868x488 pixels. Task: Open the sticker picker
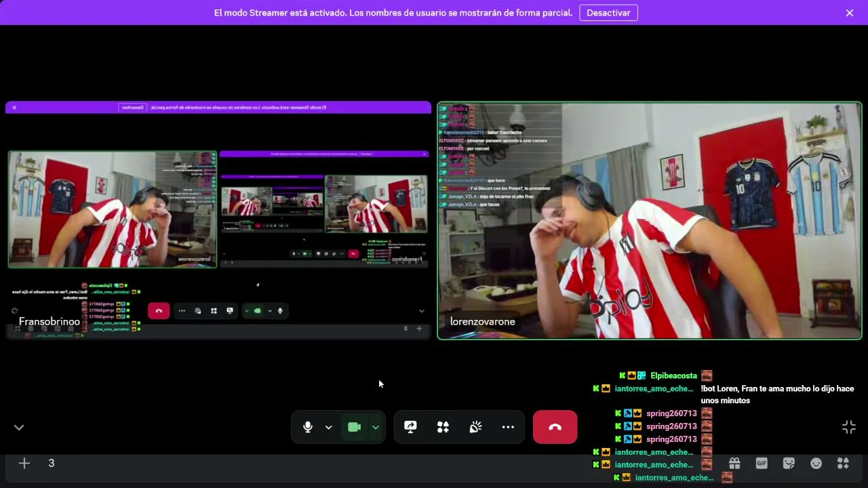[789, 464]
